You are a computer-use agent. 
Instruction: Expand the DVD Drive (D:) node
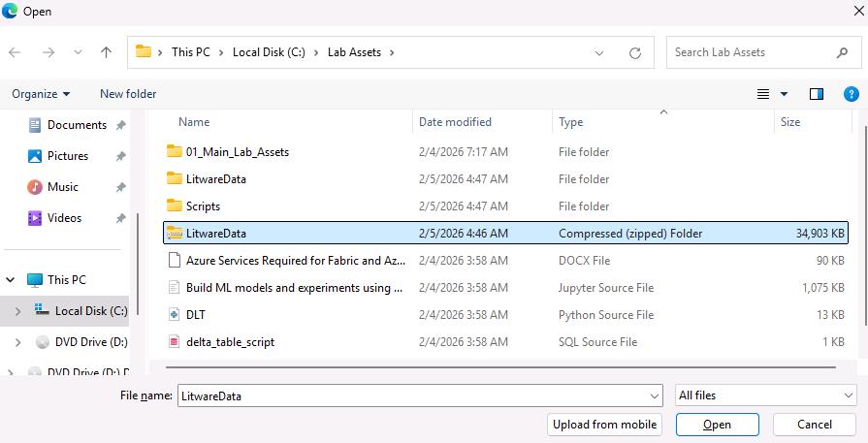17,343
